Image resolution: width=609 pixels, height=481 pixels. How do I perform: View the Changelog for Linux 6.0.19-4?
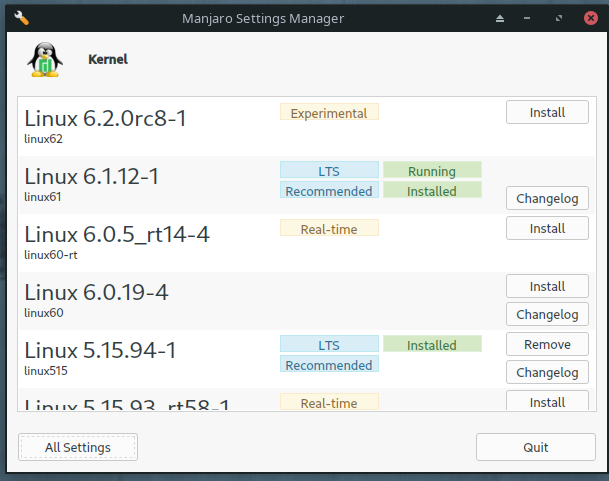(x=547, y=314)
